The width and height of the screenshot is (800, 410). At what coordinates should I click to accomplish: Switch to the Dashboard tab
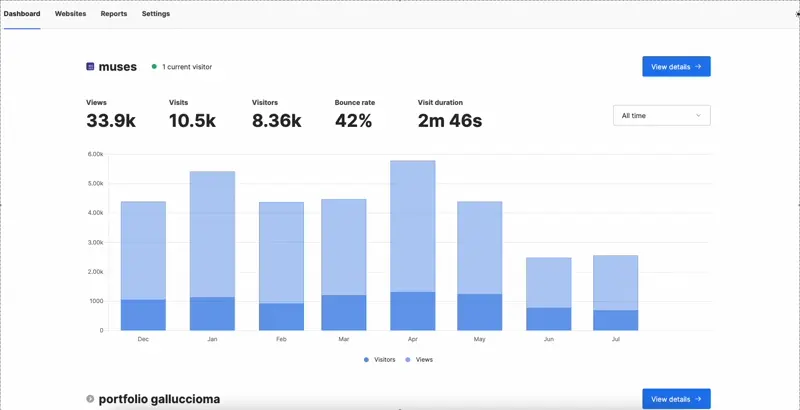coord(22,14)
